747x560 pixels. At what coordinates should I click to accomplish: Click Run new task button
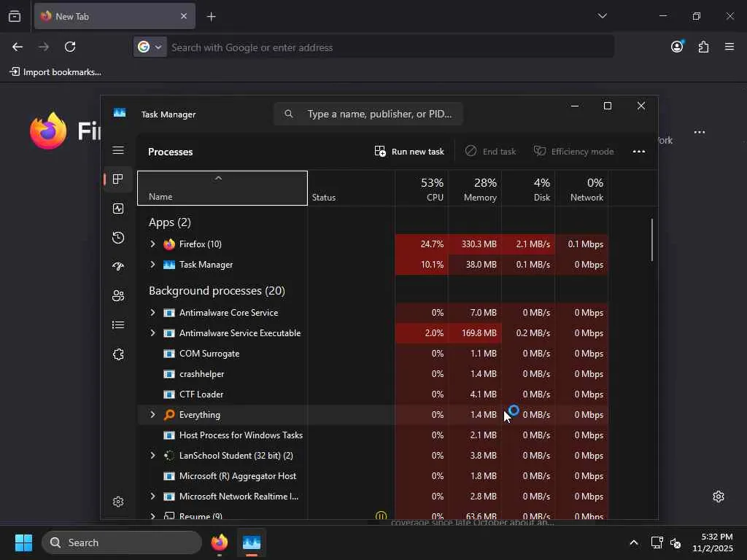click(x=409, y=152)
